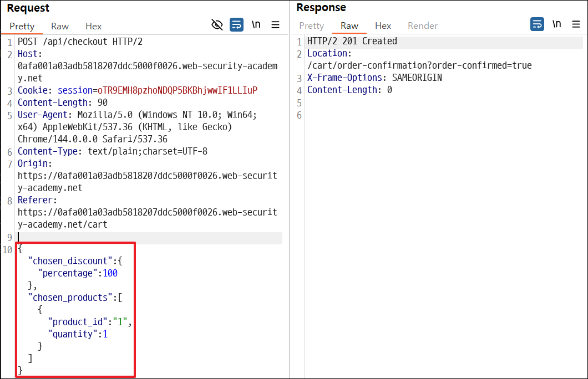
Task: Open Request panel hamburger options menu
Action: [x=275, y=25]
